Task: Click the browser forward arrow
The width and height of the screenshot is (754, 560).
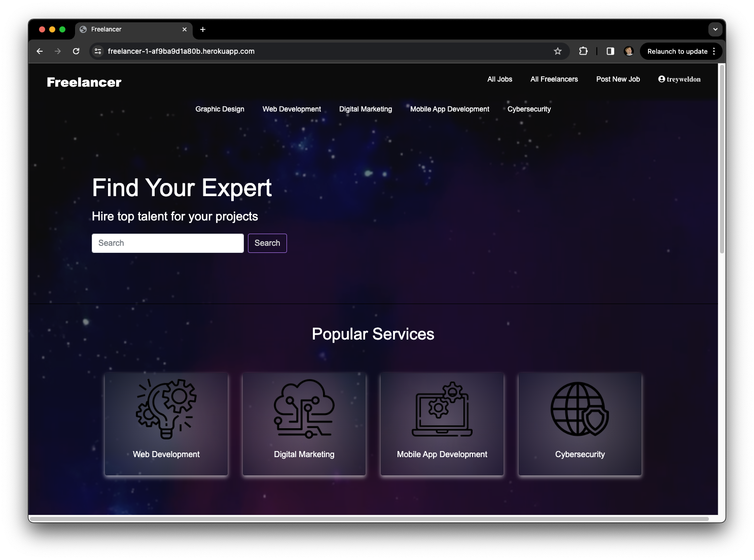Action: coord(58,51)
